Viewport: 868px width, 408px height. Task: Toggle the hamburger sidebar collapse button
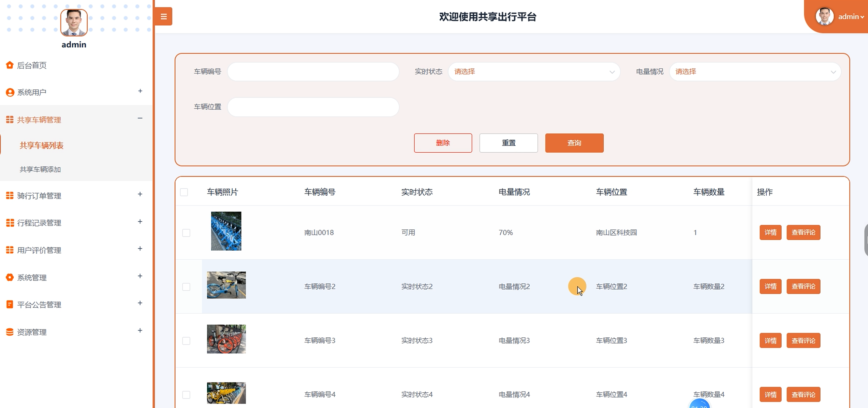(163, 16)
